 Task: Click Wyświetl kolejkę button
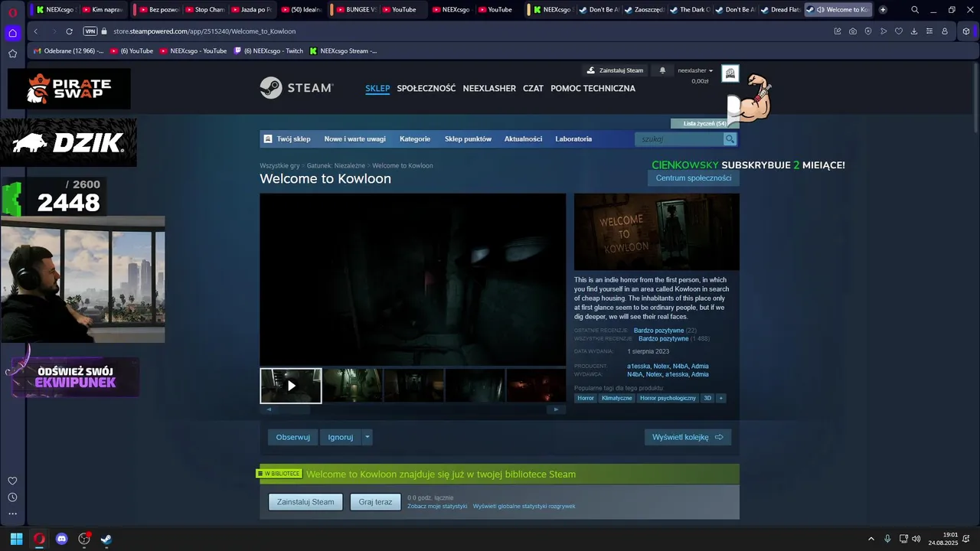[x=688, y=437]
